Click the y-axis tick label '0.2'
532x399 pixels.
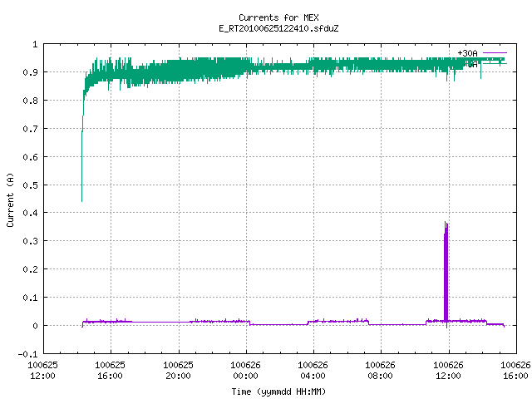(x=30, y=269)
